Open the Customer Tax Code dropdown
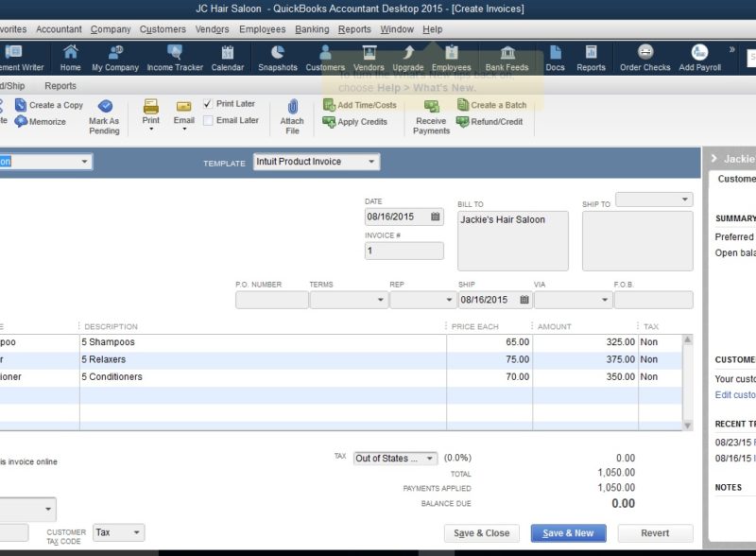This screenshot has width=756, height=556. [x=136, y=533]
